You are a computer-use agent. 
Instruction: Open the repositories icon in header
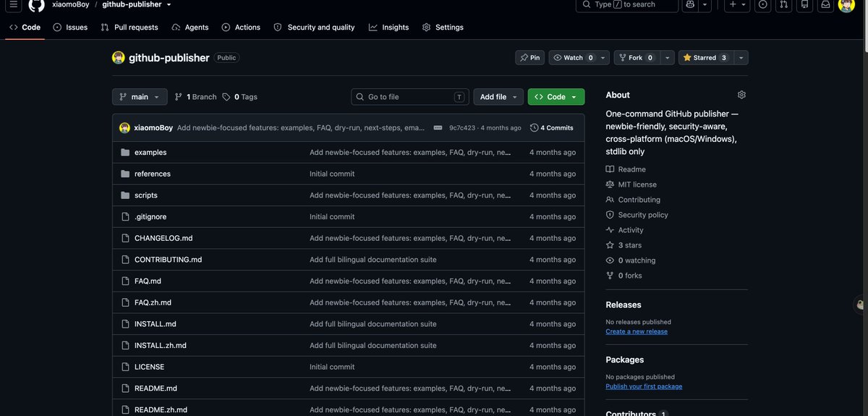point(804,4)
